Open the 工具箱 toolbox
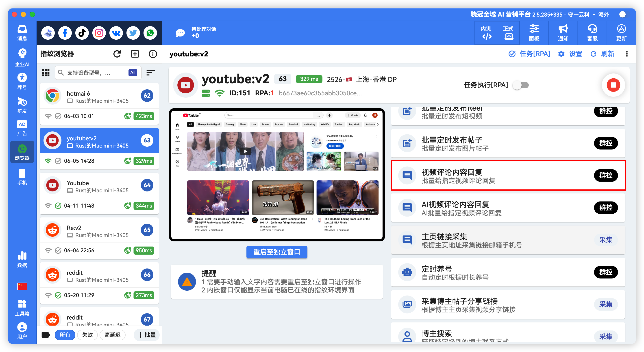Screen dimensions: 644x352 click(x=22, y=308)
